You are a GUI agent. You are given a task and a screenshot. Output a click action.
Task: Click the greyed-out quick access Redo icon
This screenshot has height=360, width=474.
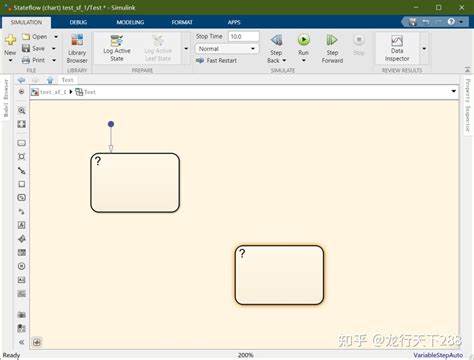[x=438, y=22]
